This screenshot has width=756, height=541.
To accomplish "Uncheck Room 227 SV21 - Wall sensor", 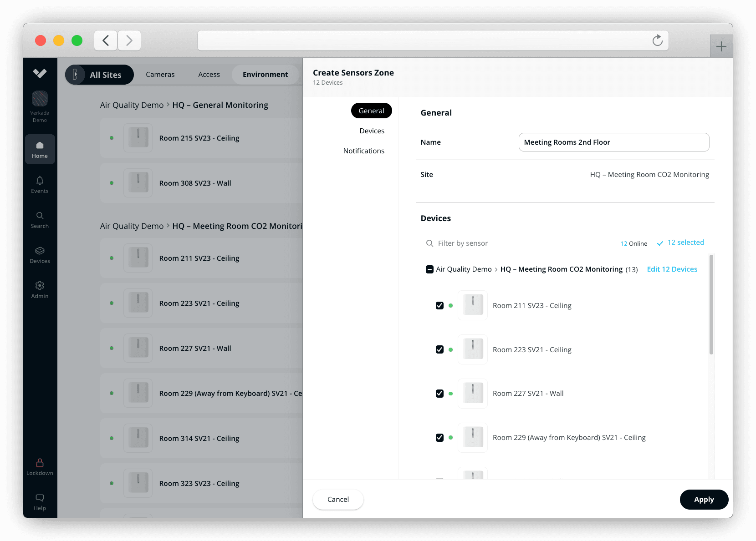I will click(439, 394).
